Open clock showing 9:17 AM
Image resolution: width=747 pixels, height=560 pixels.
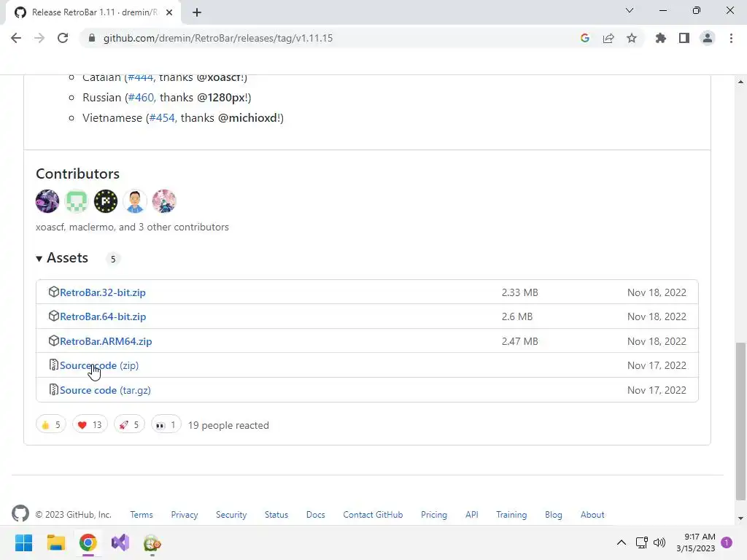[x=695, y=542]
